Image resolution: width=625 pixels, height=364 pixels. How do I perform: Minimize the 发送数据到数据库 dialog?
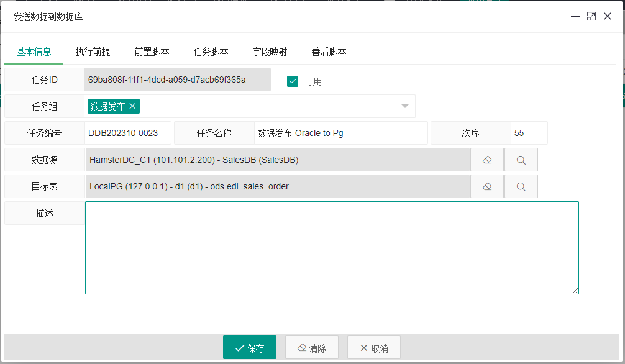(575, 17)
